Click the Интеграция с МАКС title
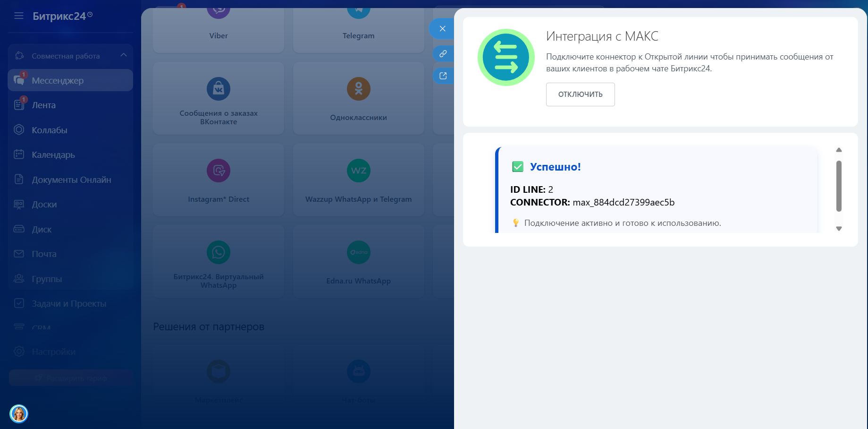 click(602, 36)
